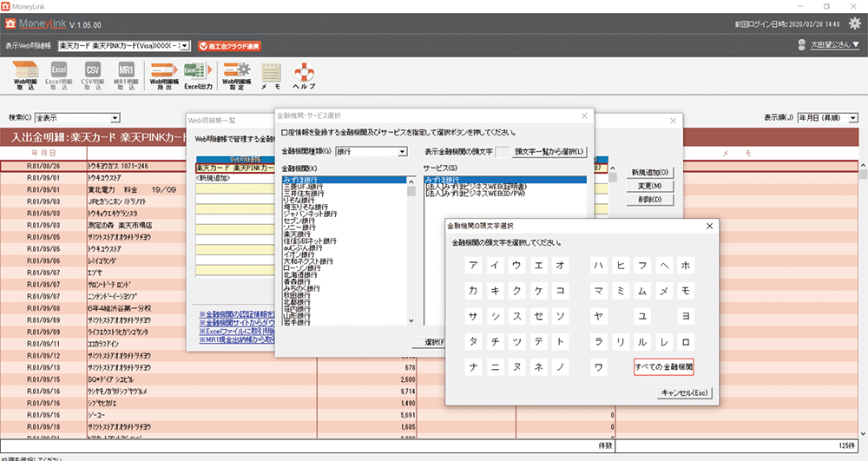This screenshot has width=868, height=461.
Task: Click the 商工会クラウド連携 button
Action: (230, 45)
